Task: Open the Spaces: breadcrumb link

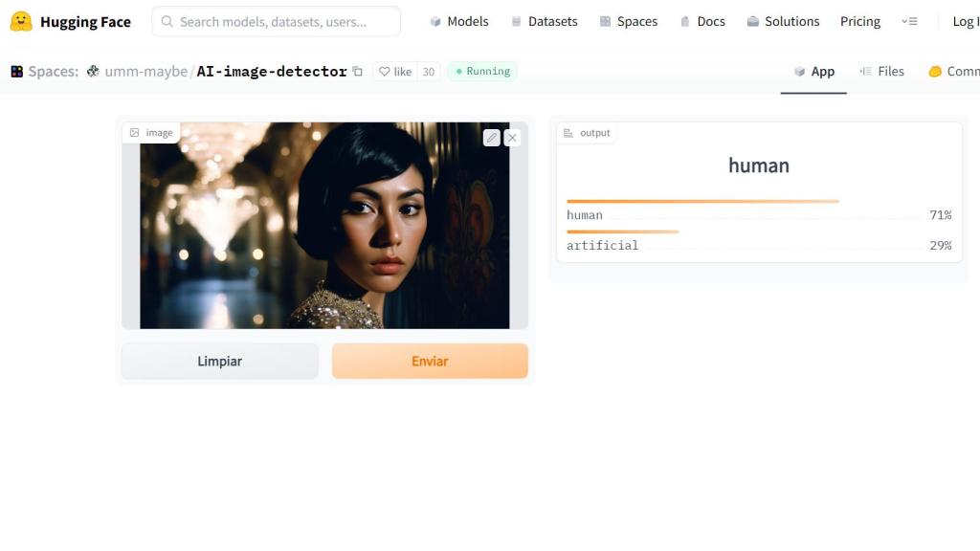Action: (x=54, y=71)
